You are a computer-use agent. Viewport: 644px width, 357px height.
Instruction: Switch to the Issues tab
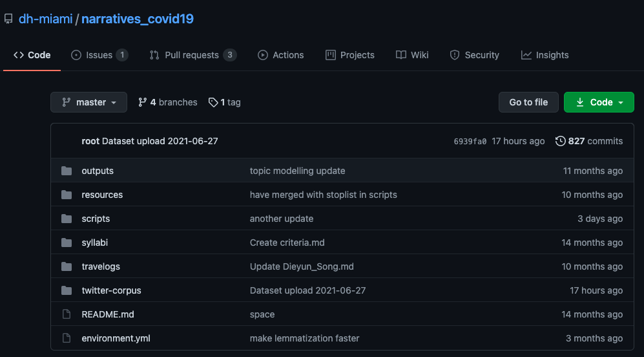99,55
